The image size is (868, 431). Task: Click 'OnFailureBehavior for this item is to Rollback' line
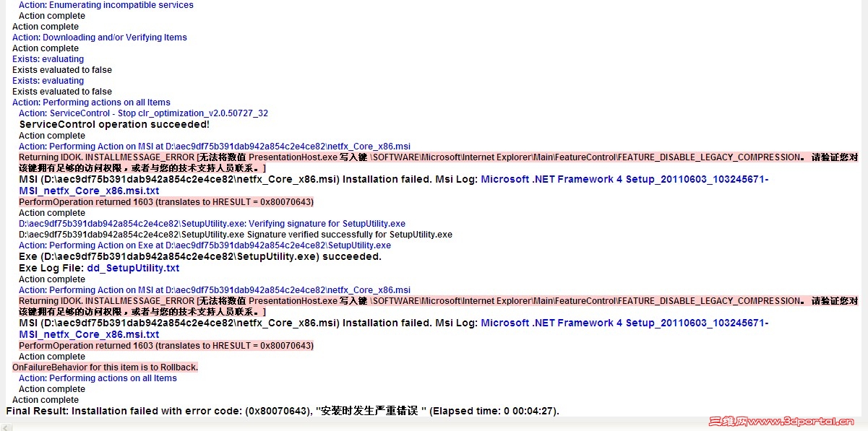(x=105, y=367)
